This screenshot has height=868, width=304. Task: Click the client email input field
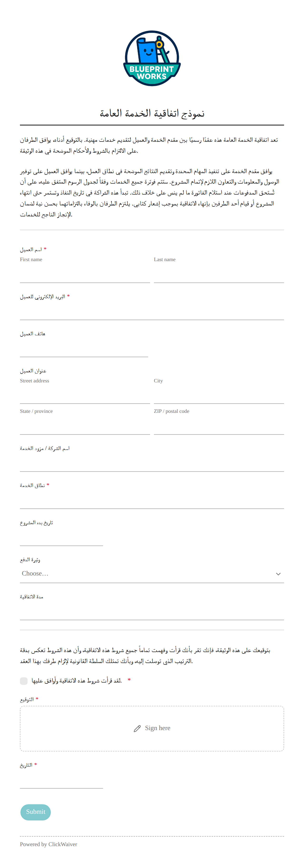tap(152, 311)
